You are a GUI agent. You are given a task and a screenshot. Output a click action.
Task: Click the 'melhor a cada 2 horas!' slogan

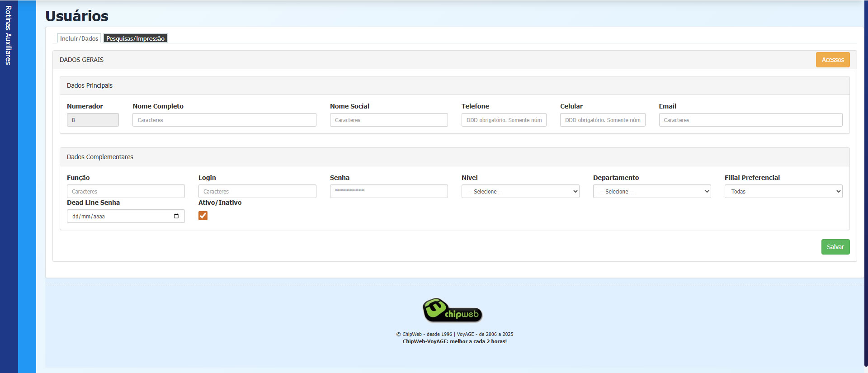point(478,342)
